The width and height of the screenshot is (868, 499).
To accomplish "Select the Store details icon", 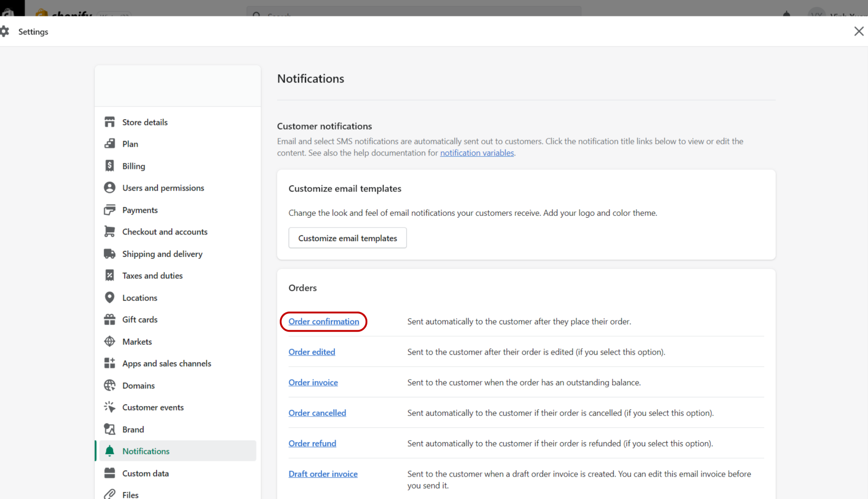I will coord(109,122).
